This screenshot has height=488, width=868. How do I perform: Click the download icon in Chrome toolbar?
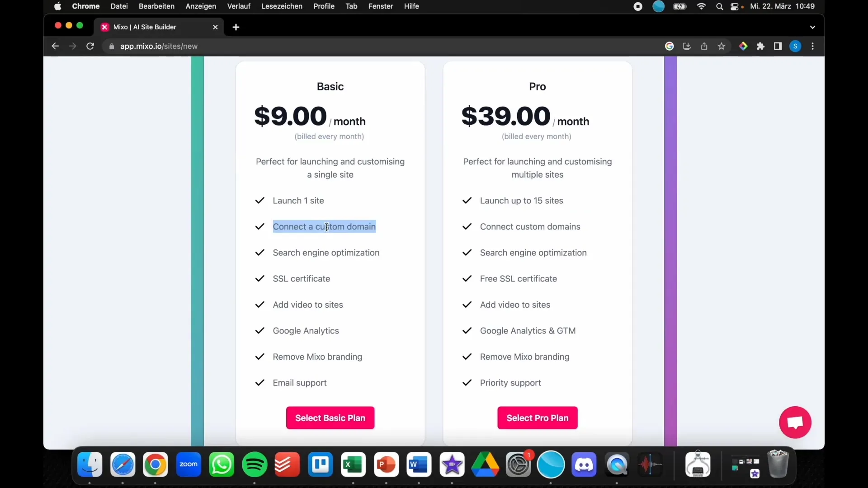click(x=686, y=46)
